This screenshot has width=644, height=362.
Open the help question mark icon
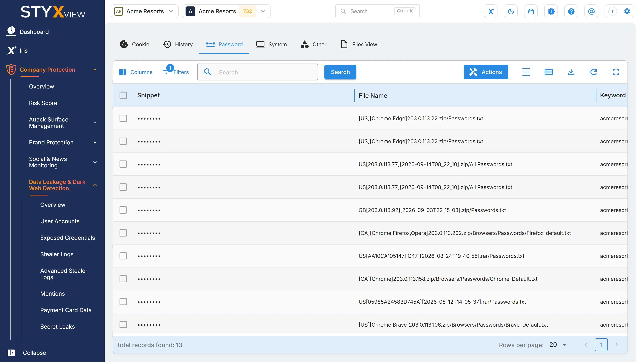pos(571,11)
